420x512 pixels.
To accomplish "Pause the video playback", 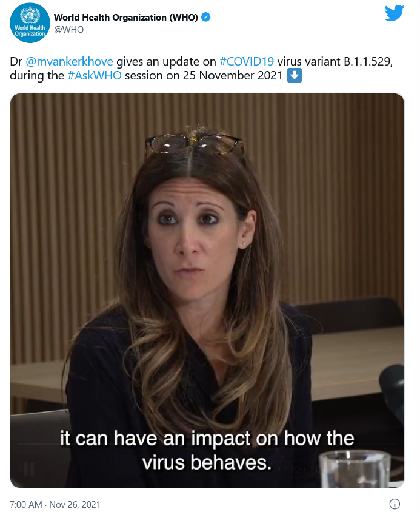I will pos(29,469).
